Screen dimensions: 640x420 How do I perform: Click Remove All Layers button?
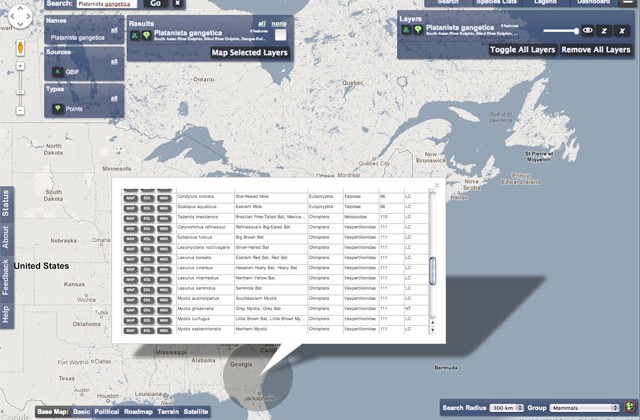pos(596,50)
